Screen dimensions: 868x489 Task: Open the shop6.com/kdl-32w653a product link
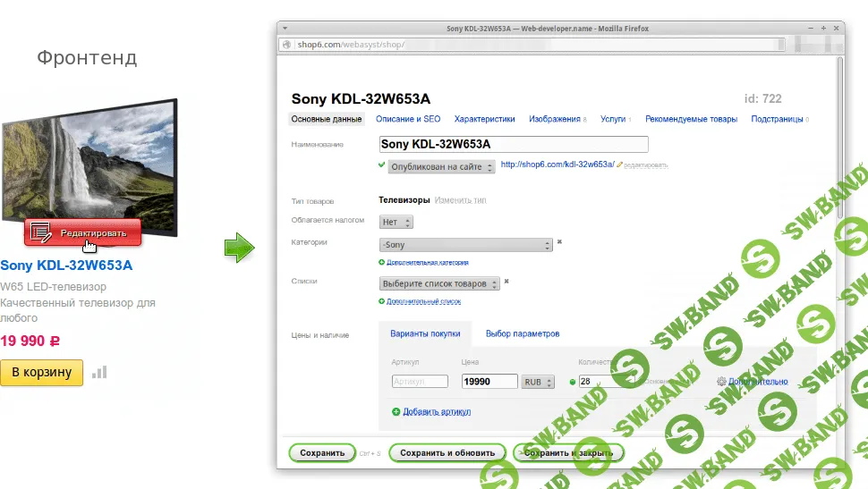click(557, 164)
